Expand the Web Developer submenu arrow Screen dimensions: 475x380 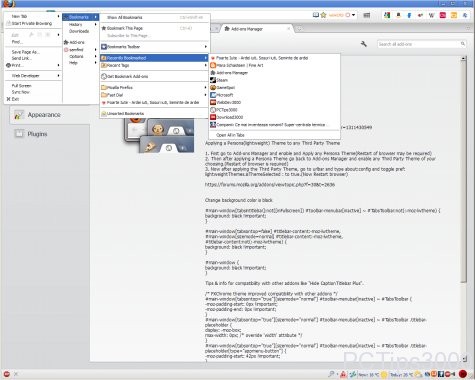click(x=58, y=76)
